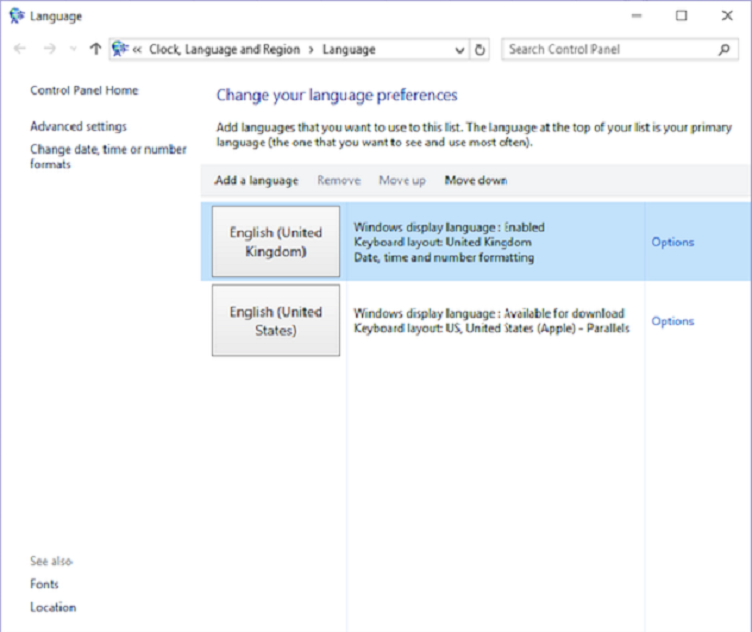Expand the address bar history dropdown
Viewport: 752px width, 632px height.
(x=459, y=50)
